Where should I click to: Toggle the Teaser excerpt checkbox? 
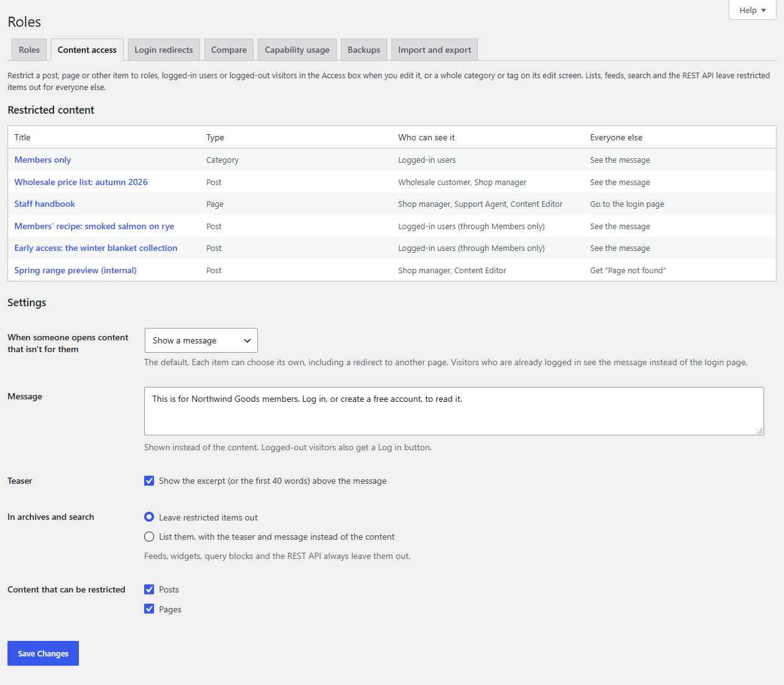[149, 481]
